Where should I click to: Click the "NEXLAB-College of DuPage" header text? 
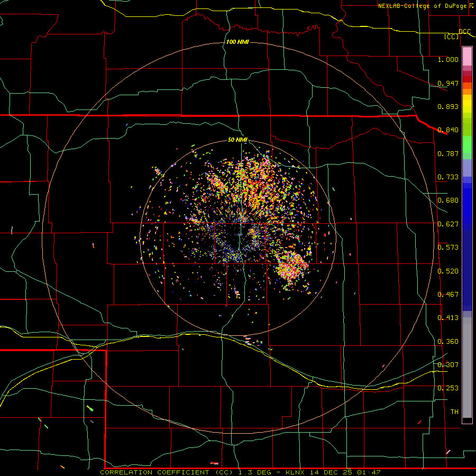pyautogui.click(x=422, y=6)
